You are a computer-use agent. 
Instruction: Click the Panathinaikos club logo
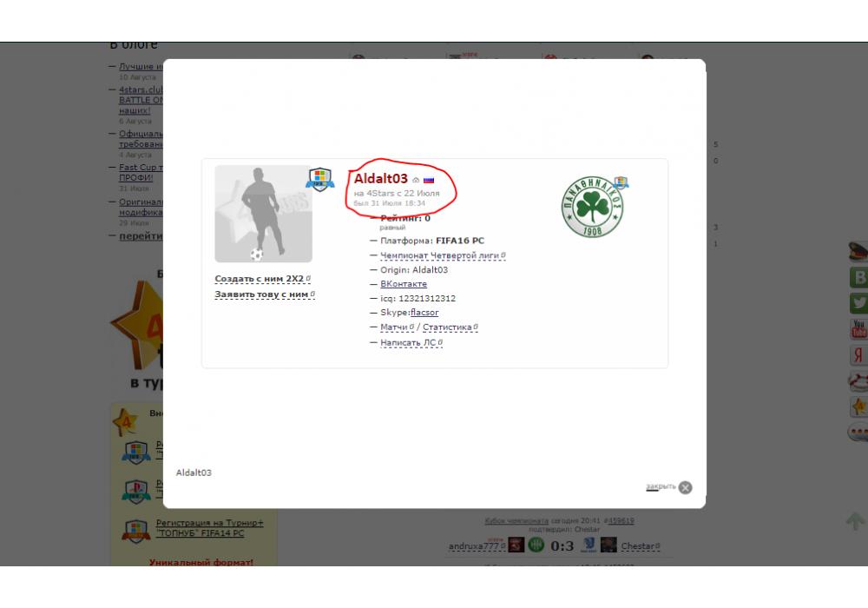click(592, 208)
